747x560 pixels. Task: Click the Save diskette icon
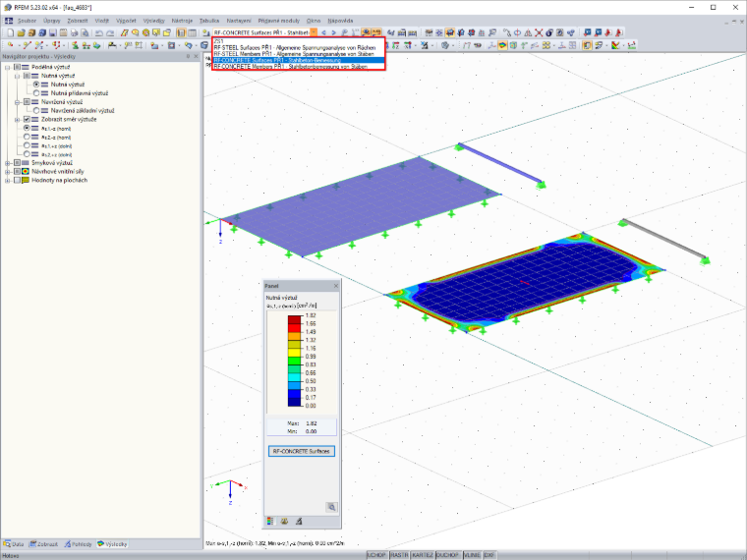52,32
